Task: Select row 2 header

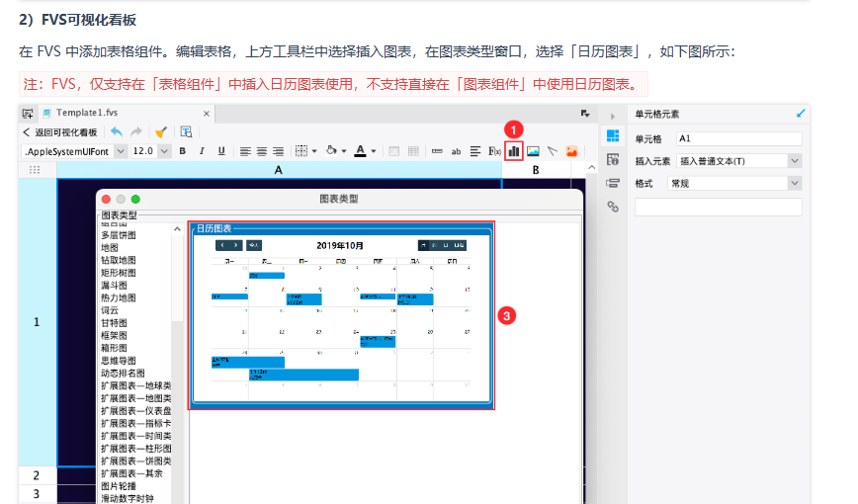Action: 37,475
